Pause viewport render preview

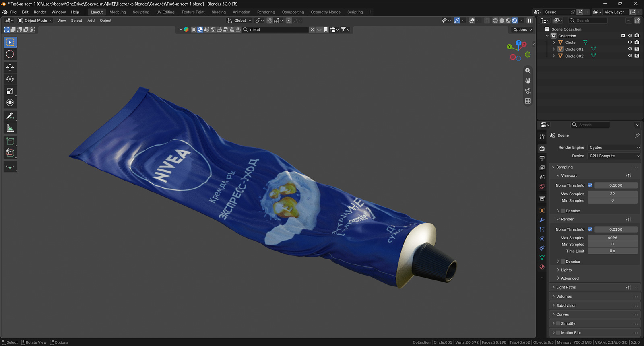(x=529, y=21)
